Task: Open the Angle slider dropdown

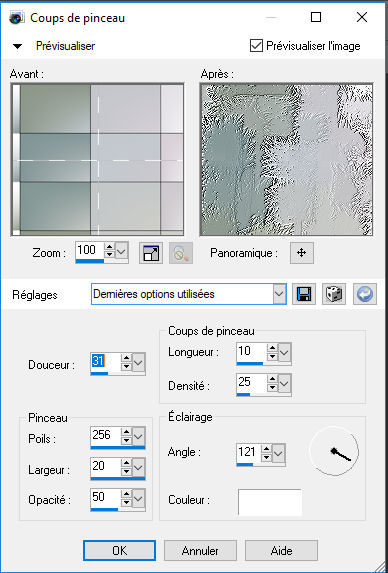Action: click(279, 453)
